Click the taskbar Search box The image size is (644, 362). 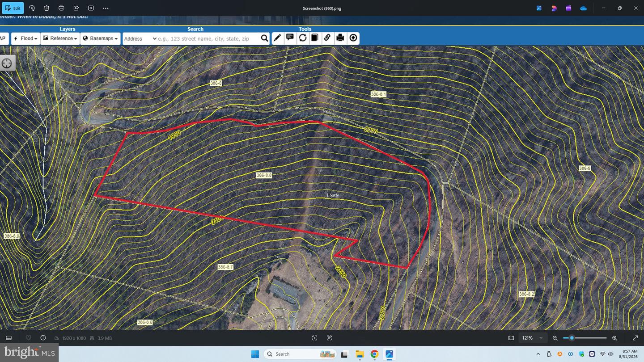301,354
